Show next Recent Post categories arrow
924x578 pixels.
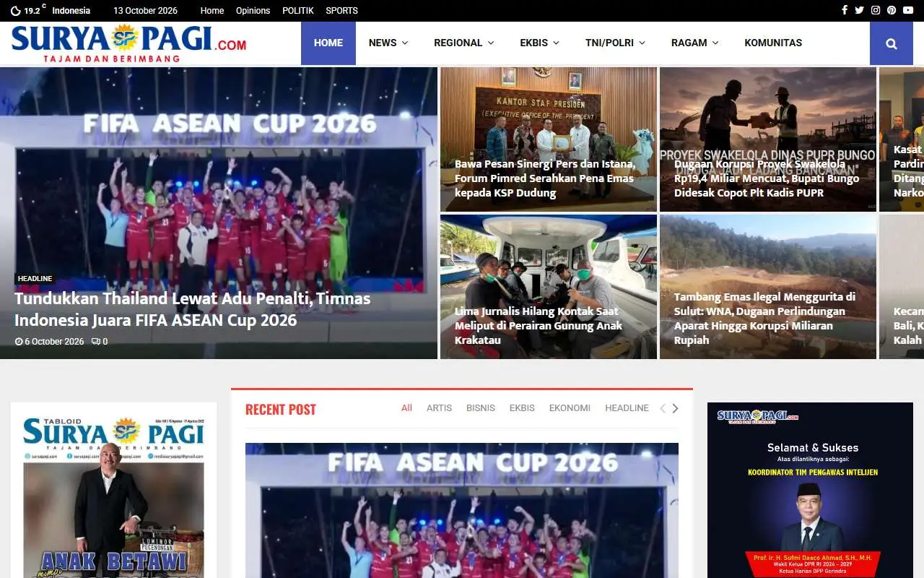click(x=675, y=408)
